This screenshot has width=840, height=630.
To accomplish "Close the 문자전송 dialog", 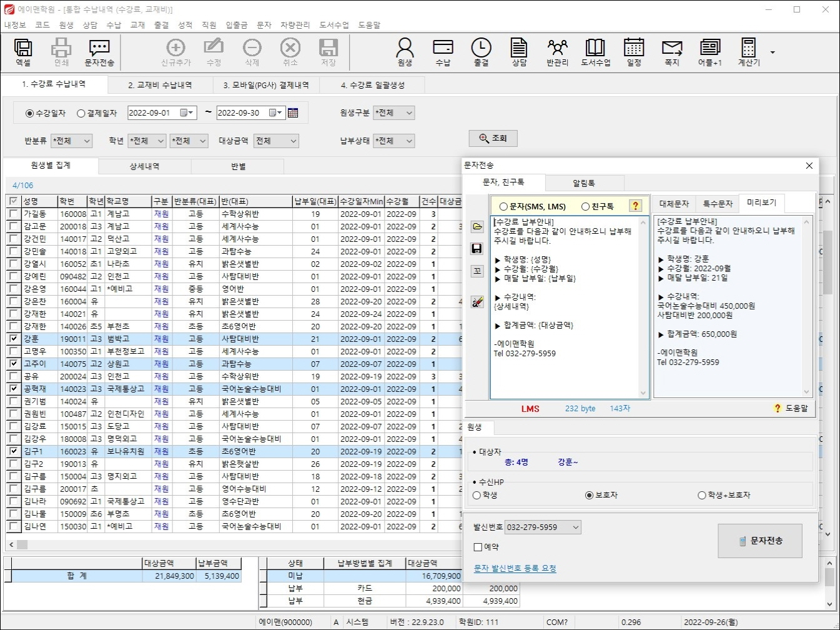I will pos(809,166).
